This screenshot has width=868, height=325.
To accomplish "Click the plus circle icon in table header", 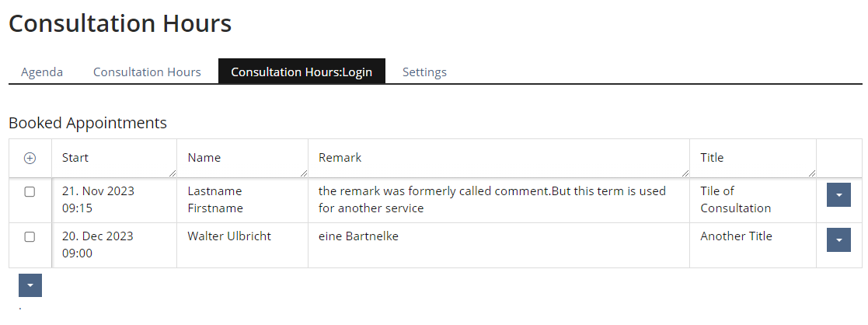I will (x=30, y=158).
